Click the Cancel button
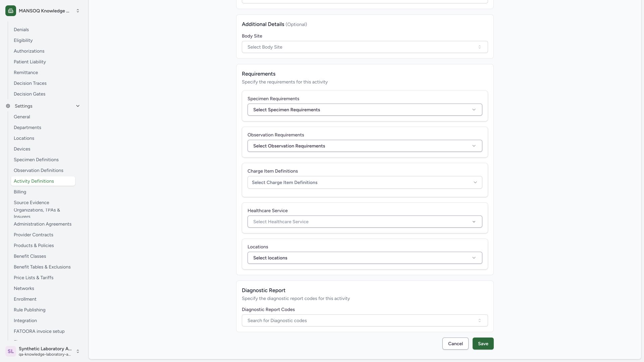The width and height of the screenshot is (644, 362). 455,344
